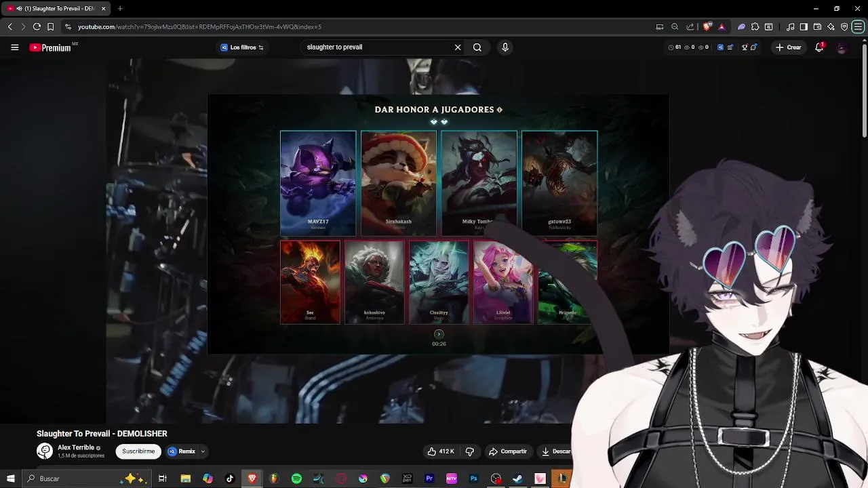
Task: Go back with the browser back arrow
Action: (x=9, y=26)
